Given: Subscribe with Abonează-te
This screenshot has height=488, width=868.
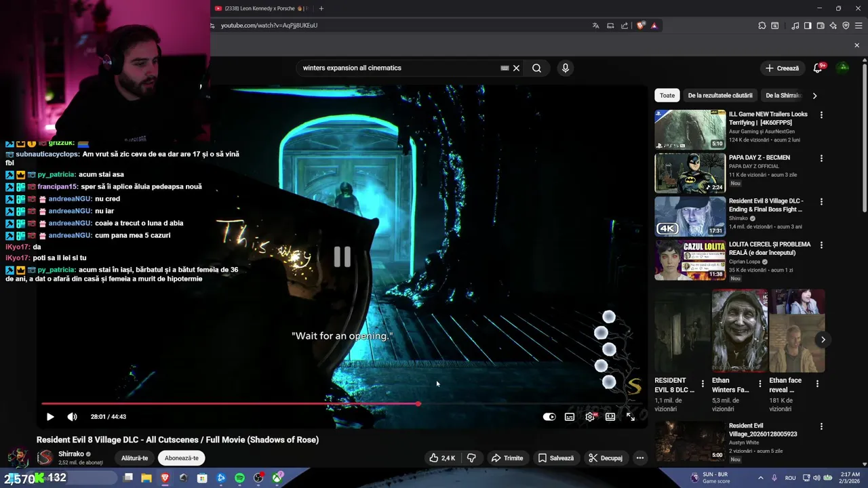Looking at the screenshot, I should pyautogui.click(x=182, y=458).
